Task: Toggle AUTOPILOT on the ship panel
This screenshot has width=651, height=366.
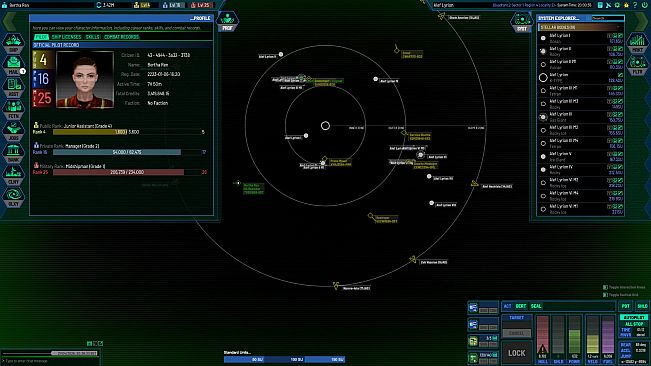Action: tap(634, 317)
